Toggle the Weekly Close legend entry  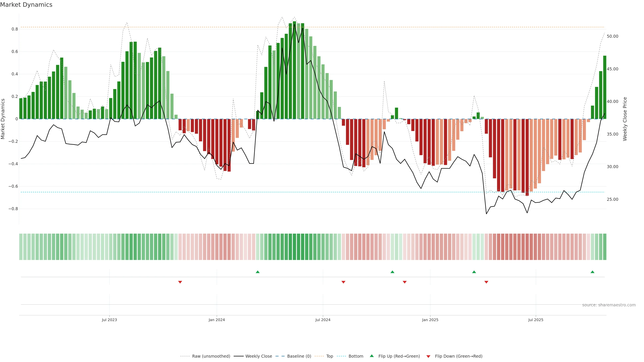(258, 356)
